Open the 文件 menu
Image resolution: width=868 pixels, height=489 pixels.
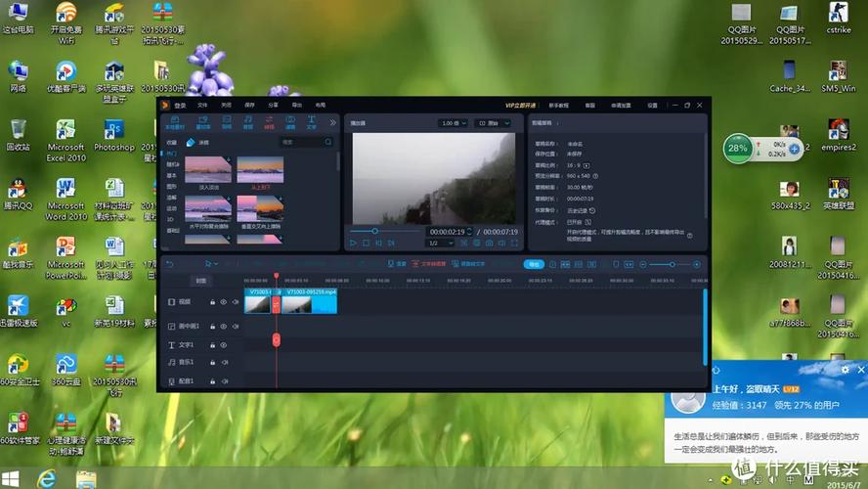coord(202,106)
